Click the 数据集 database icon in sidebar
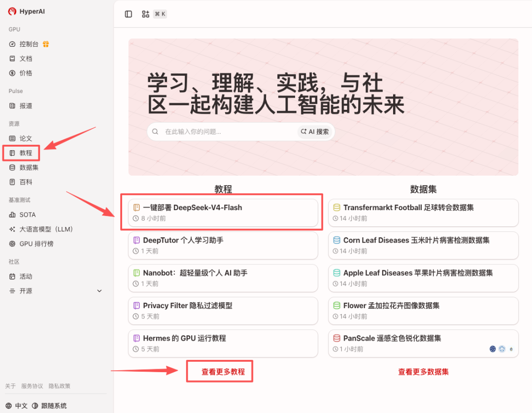 coord(12,167)
